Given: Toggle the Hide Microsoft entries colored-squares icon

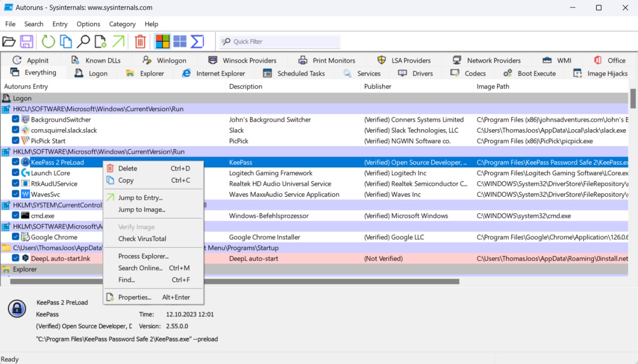Looking at the screenshot, I should click(x=162, y=41).
